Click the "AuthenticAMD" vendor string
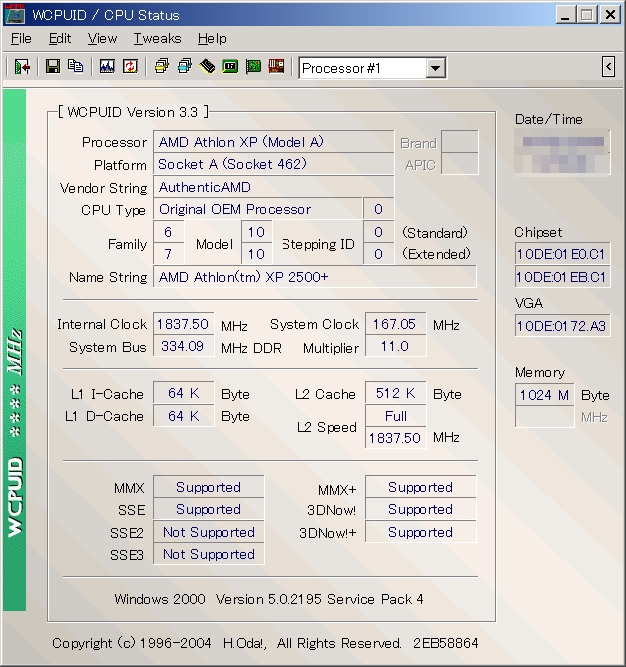Viewport: 626px width, 667px height. (205, 187)
